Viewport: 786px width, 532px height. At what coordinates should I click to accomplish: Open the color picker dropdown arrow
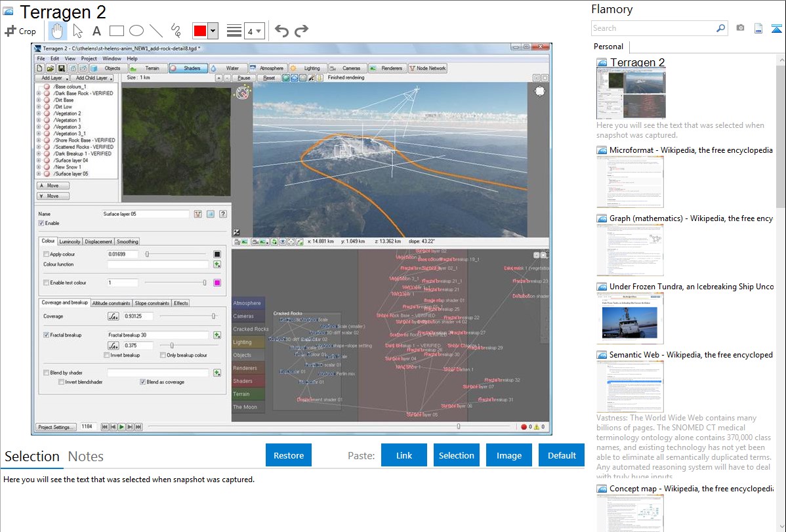213,31
